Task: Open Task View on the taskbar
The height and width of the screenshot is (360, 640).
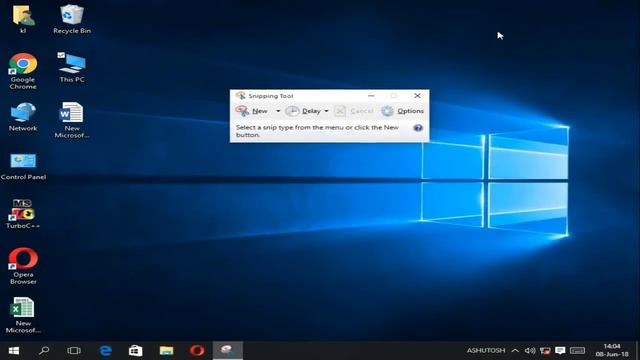Action: pos(74,351)
